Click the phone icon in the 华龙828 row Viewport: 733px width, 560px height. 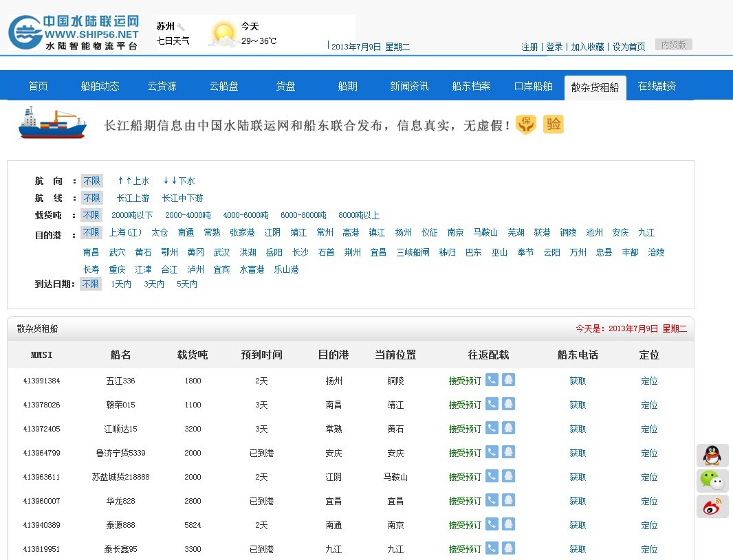pos(492,500)
